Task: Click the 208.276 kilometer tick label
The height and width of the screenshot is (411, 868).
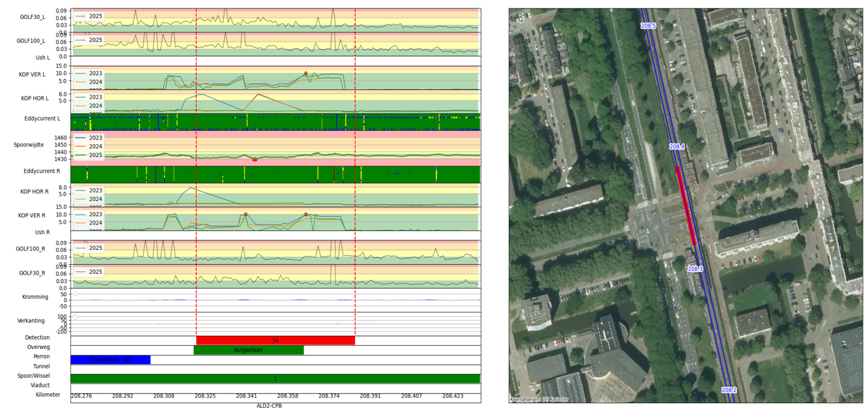Action: [82, 396]
